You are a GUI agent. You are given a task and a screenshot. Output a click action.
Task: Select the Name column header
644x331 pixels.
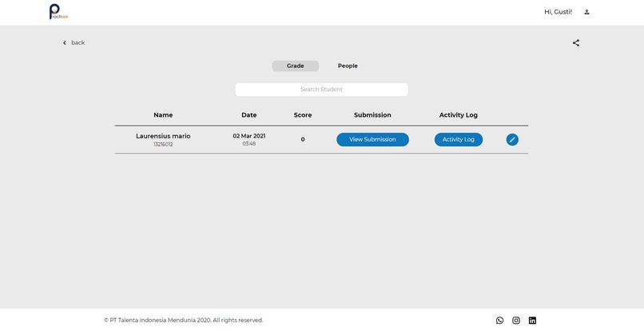click(163, 115)
